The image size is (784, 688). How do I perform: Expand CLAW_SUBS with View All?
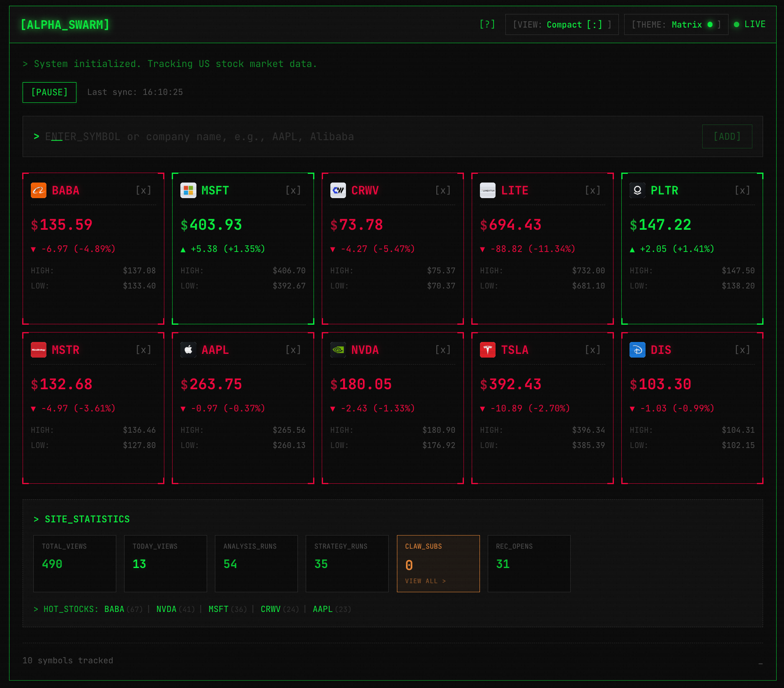[425, 581]
